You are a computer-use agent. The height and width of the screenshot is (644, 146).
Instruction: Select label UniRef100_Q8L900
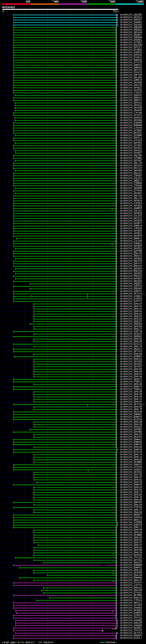click(x=131, y=77)
